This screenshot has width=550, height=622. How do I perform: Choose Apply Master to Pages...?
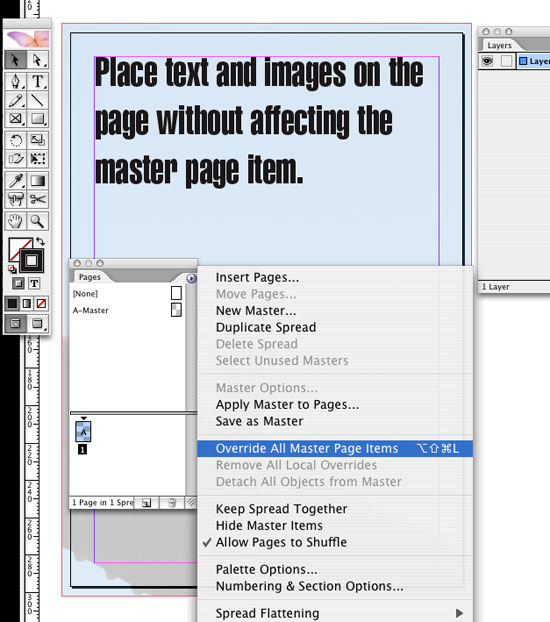click(335, 405)
